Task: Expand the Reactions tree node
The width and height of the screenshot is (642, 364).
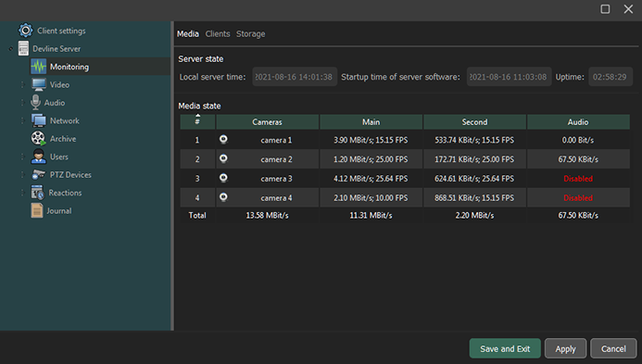Action: pos(23,193)
